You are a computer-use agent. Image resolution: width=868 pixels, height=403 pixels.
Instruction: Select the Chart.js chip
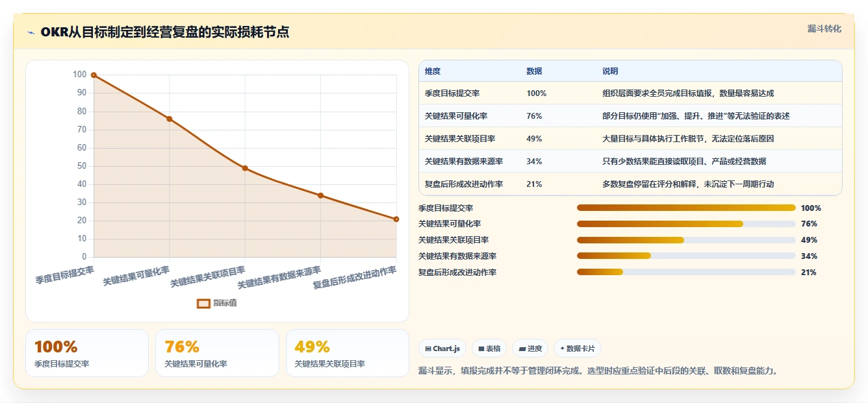(442, 348)
